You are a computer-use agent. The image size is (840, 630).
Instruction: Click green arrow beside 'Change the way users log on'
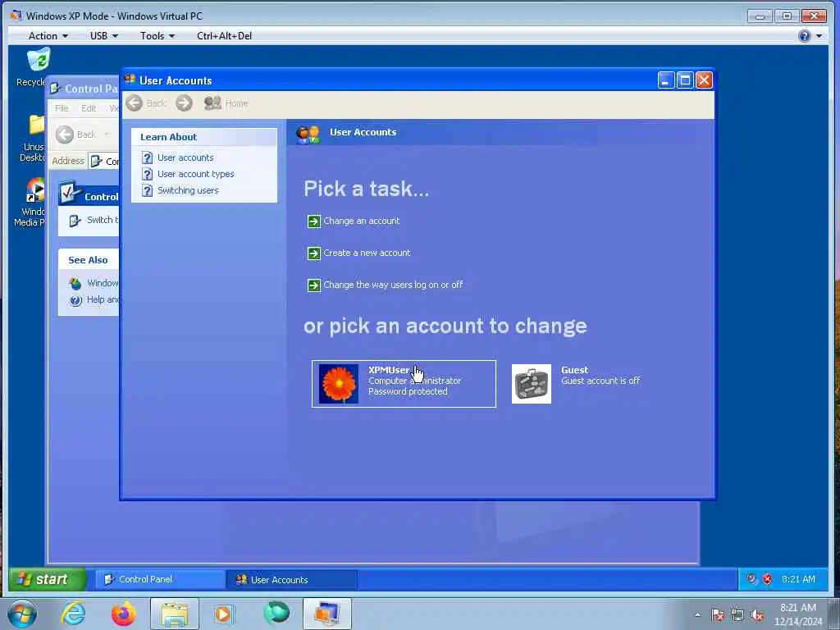(314, 285)
